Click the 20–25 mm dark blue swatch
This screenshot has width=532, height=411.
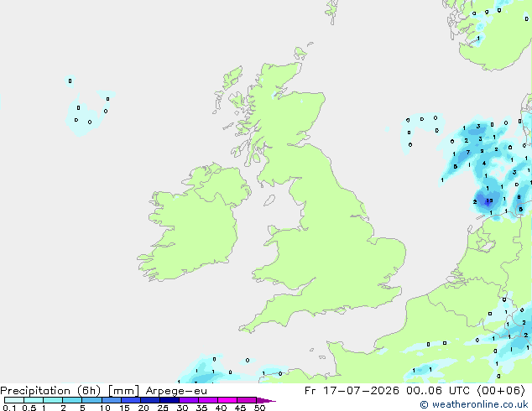[150, 400]
